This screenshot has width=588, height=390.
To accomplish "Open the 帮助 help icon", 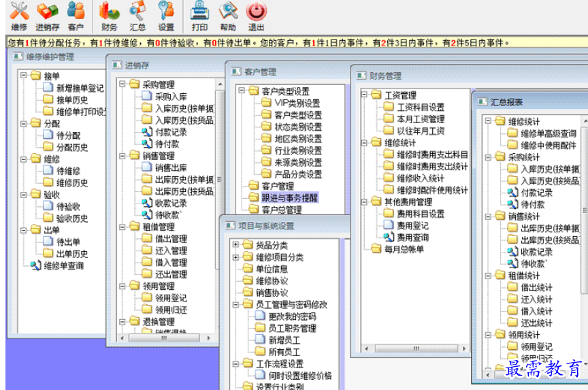I will [228, 16].
